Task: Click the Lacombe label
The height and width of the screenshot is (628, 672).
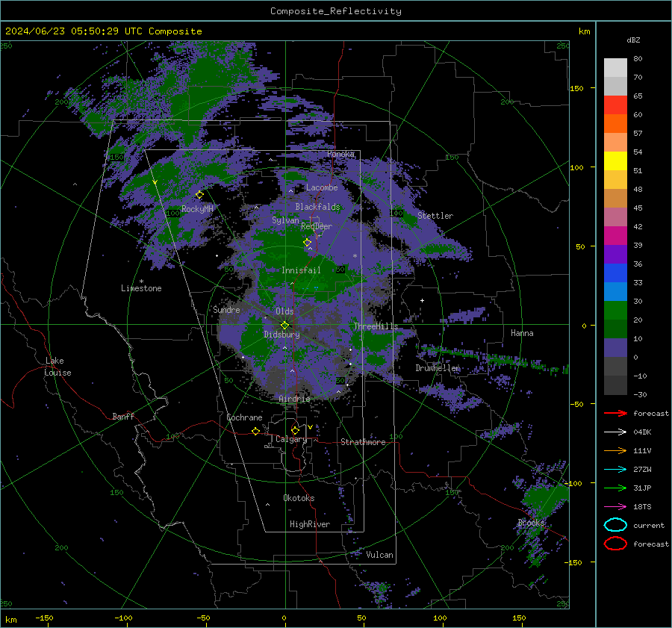Action: [x=322, y=187]
